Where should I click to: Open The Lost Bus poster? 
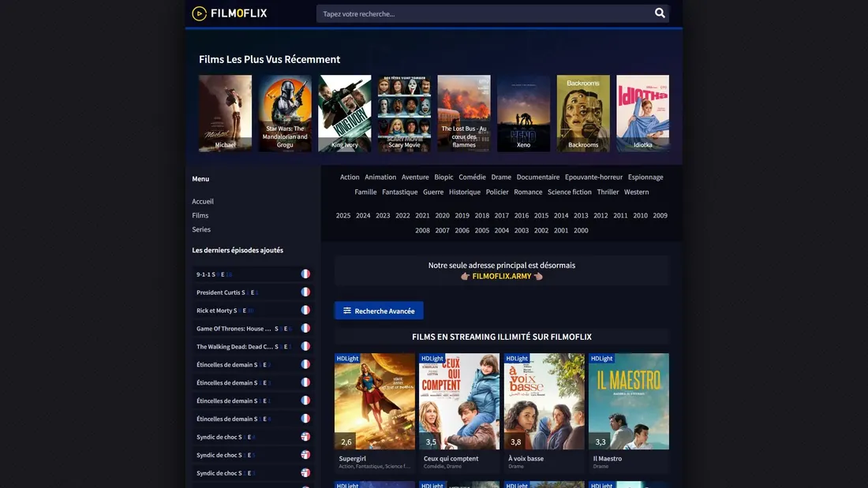[464, 114]
